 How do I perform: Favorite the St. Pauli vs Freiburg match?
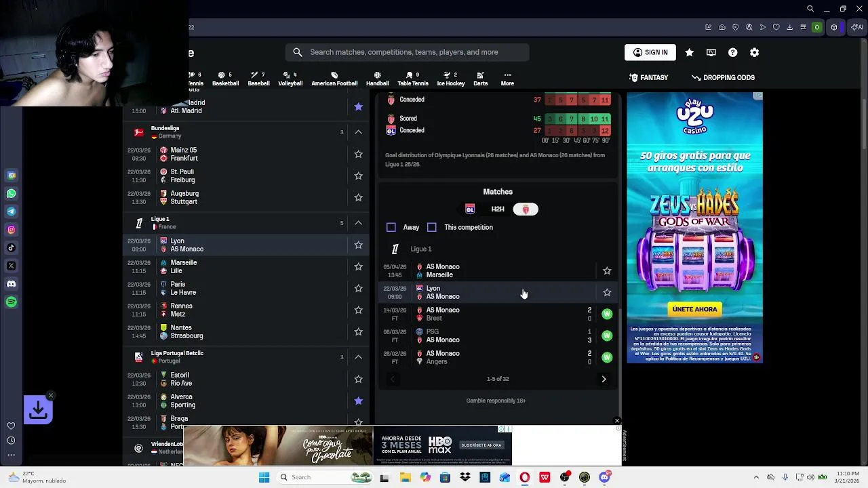point(358,176)
